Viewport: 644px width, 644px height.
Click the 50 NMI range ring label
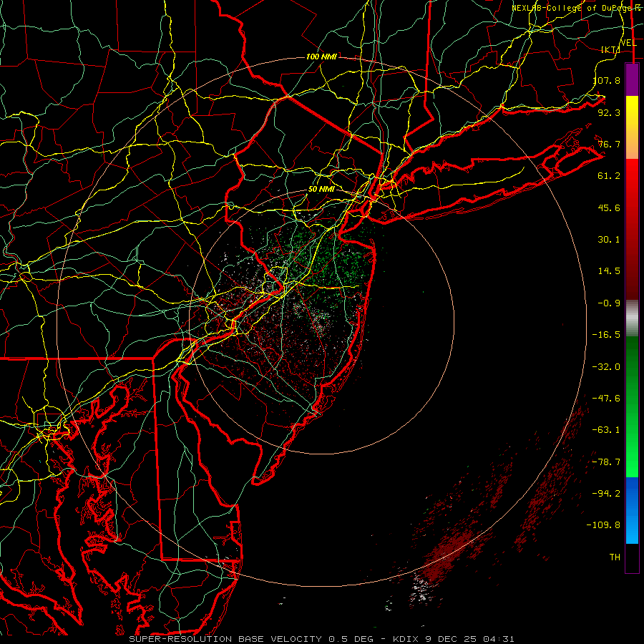pyautogui.click(x=321, y=190)
